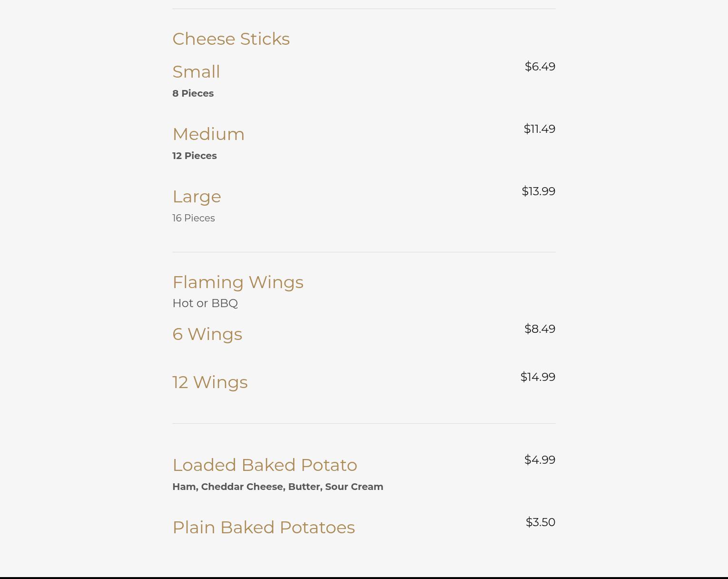Click the Loaded Baked Potato ingredients text
Image resolution: width=728 pixels, height=579 pixels.
[277, 487]
